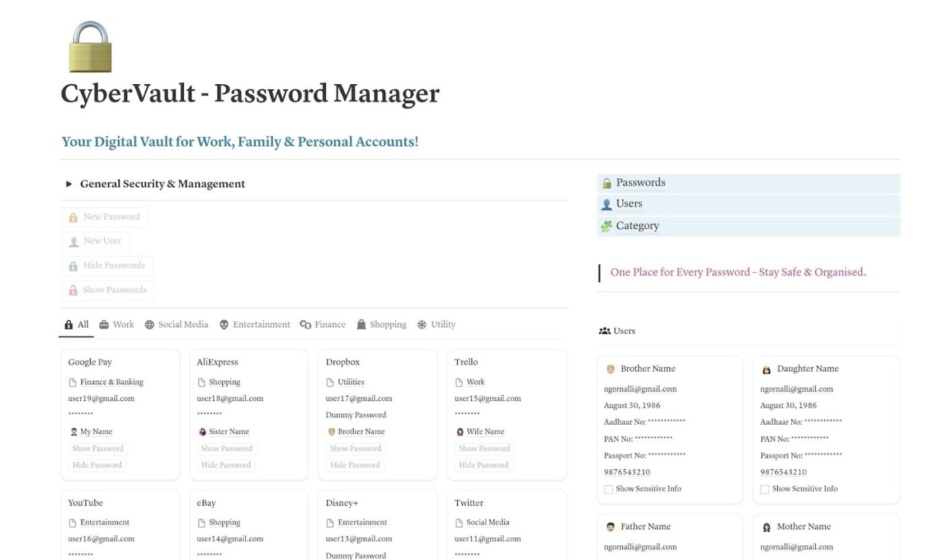Click the New User button
Viewport: 943px width, 560px height.
tap(96, 241)
